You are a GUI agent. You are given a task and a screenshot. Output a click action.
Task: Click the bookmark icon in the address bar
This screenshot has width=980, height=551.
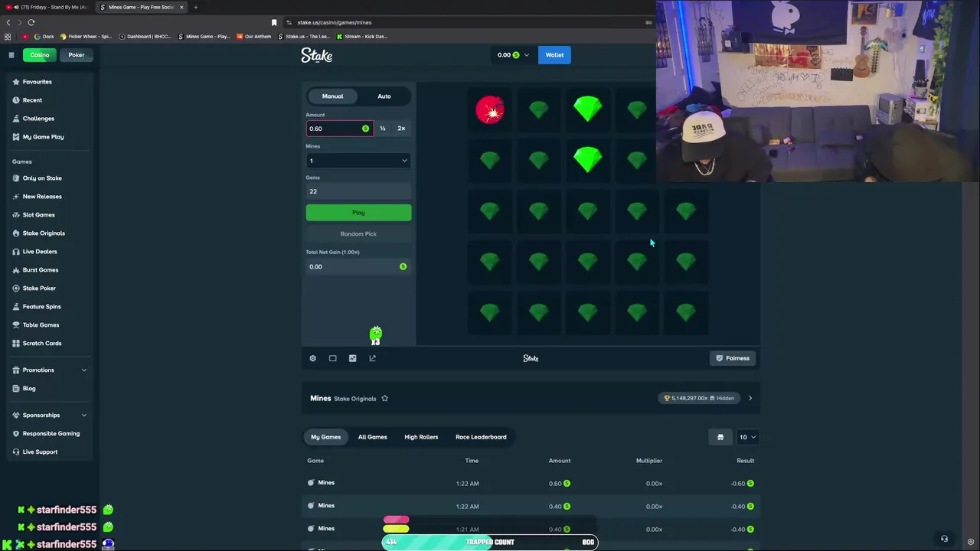tap(274, 22)
